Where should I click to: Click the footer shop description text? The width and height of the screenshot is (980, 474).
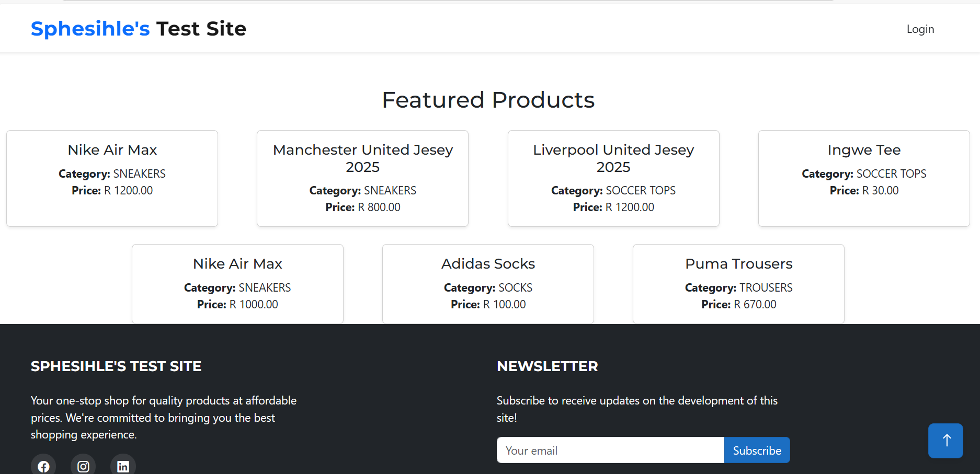[163, 418]
